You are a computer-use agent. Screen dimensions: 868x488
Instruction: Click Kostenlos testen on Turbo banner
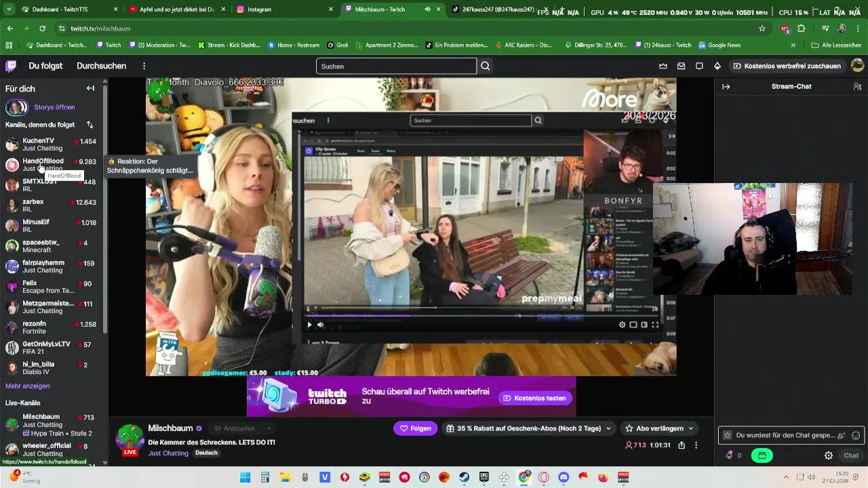pos(534,398)
